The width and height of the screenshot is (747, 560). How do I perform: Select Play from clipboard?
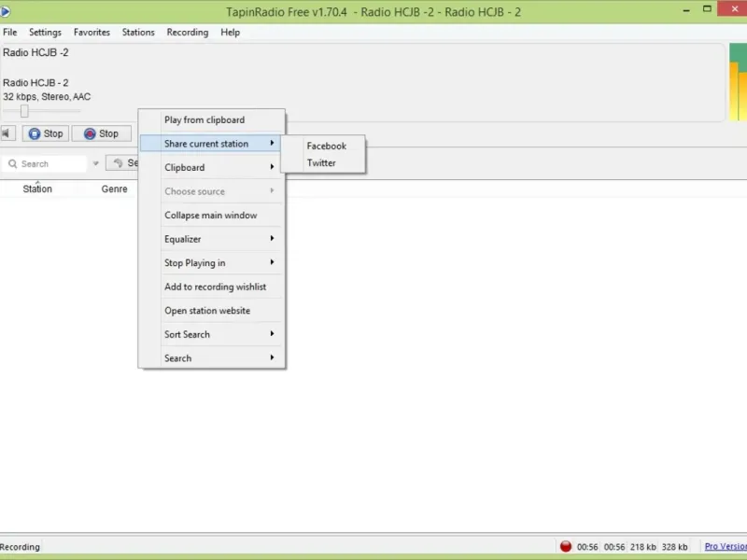(x=212, y=120)
